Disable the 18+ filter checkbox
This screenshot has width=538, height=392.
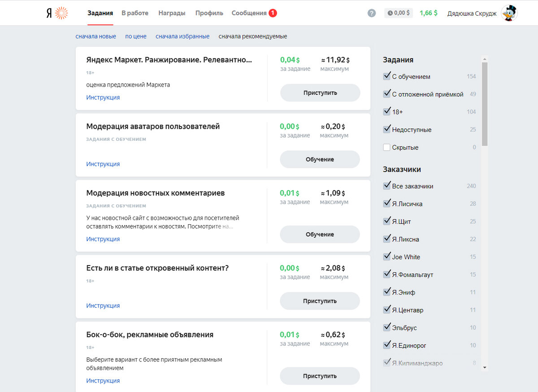pos(387,111)
